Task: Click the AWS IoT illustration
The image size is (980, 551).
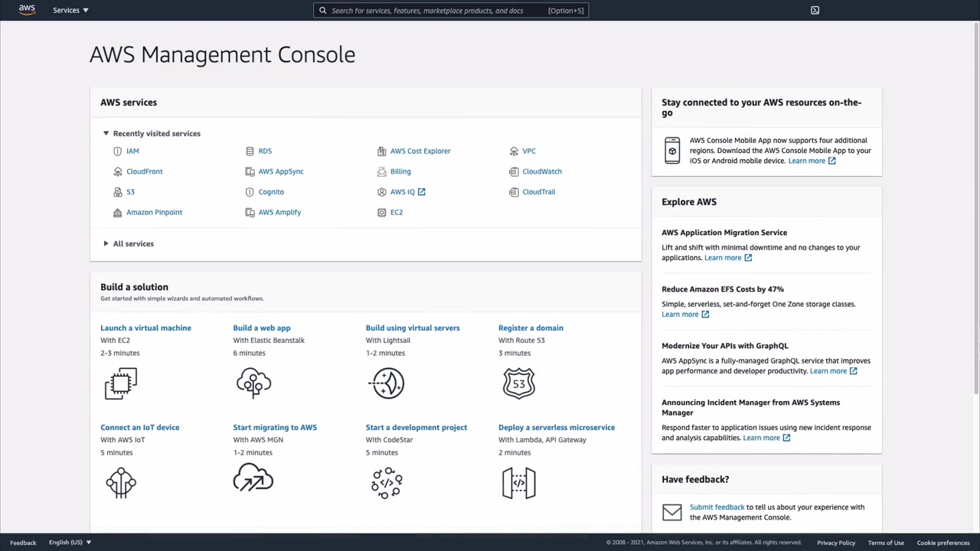Action: point(121,483)
